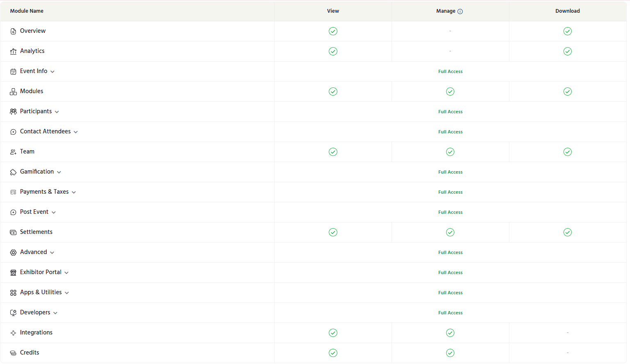This screenshot has width=630, height=364.
Task: Click the Contact Attendees icon
Action: coord(13,132)
